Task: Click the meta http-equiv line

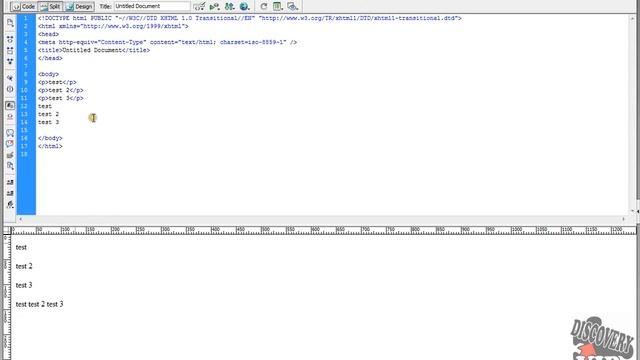Action: [x=167, y=42]
